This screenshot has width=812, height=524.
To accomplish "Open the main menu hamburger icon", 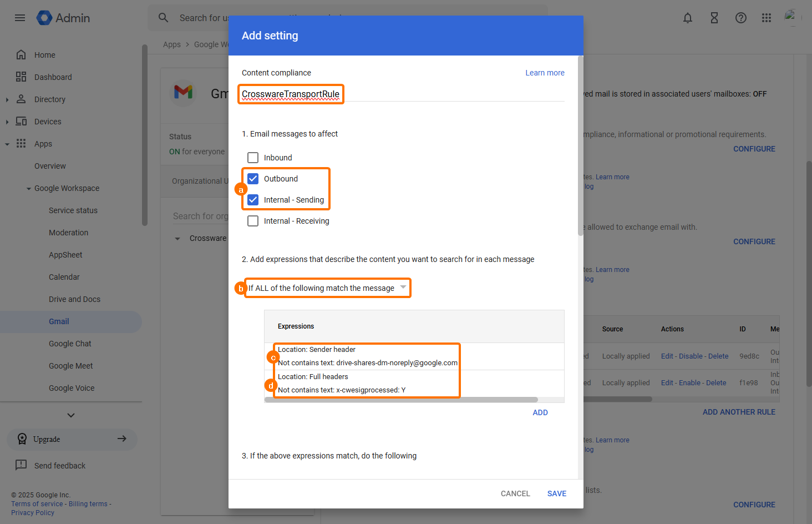I will tap(20, 18).
